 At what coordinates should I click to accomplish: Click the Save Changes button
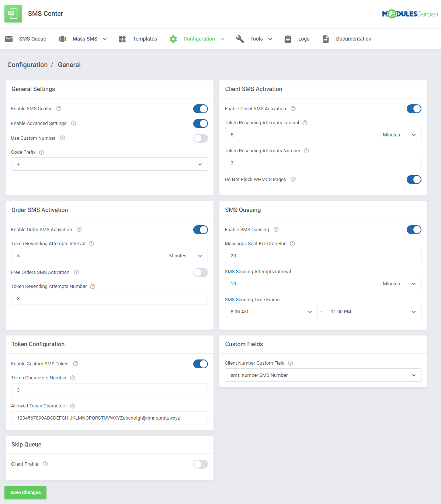pos(25,493)
